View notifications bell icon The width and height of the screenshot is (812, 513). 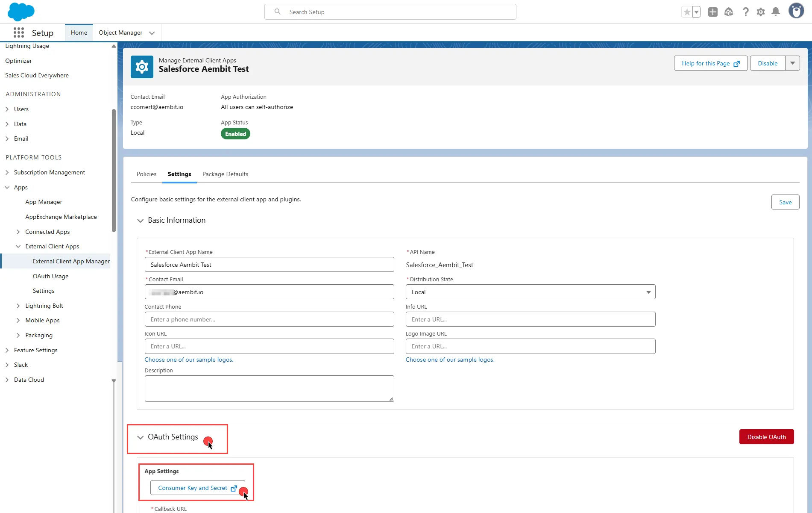pos(776,12)
